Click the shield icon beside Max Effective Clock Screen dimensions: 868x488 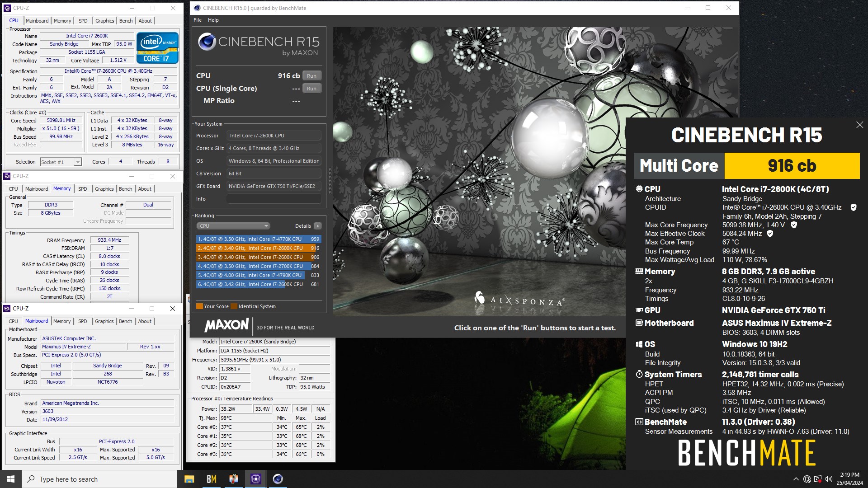pyautogui.click(x=770, y=234)
